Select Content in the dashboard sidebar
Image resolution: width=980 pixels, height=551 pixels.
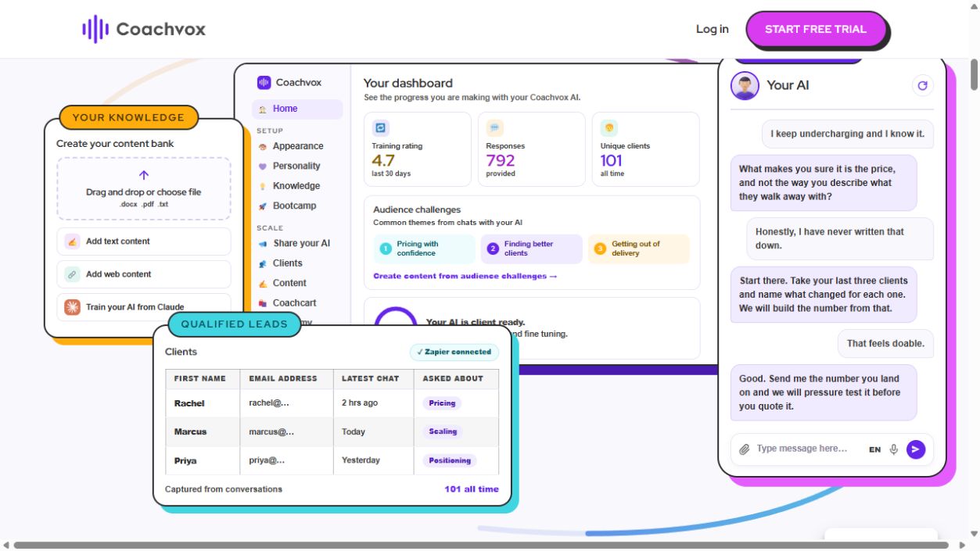click(x=289, y=283)
